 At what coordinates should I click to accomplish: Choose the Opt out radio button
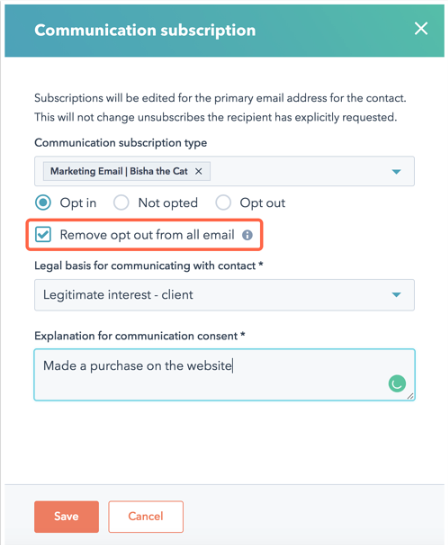[223, 203]
